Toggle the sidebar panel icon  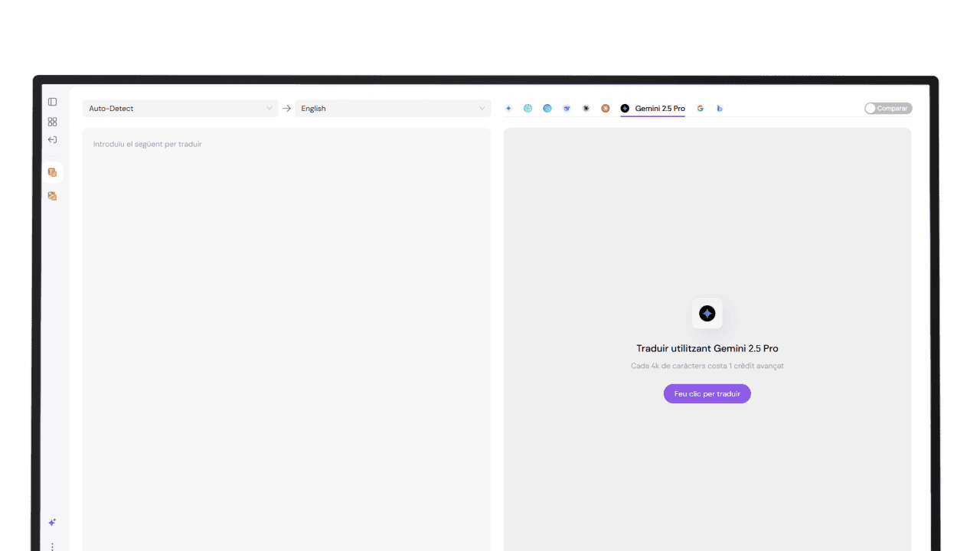click(52, 102)
